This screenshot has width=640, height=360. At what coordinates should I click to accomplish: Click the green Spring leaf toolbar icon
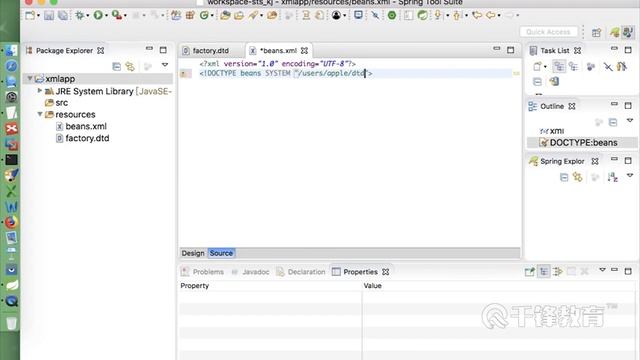point(422,16)
